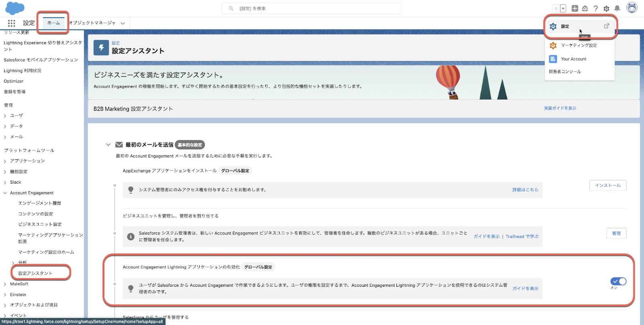The width and height of the screenshot is (644, 325).
Task: Open the global actions plus icon
Action: 575,8
